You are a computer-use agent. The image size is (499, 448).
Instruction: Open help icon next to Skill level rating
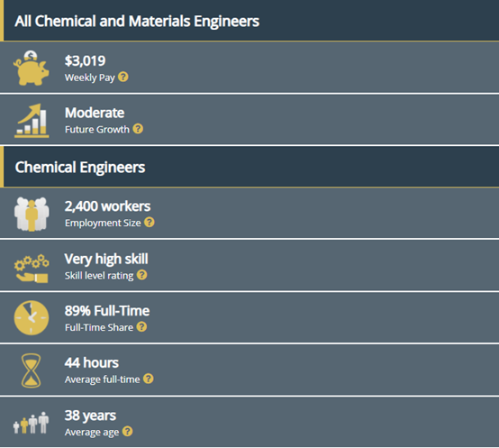pyautogui.click(x=142, y=275)
